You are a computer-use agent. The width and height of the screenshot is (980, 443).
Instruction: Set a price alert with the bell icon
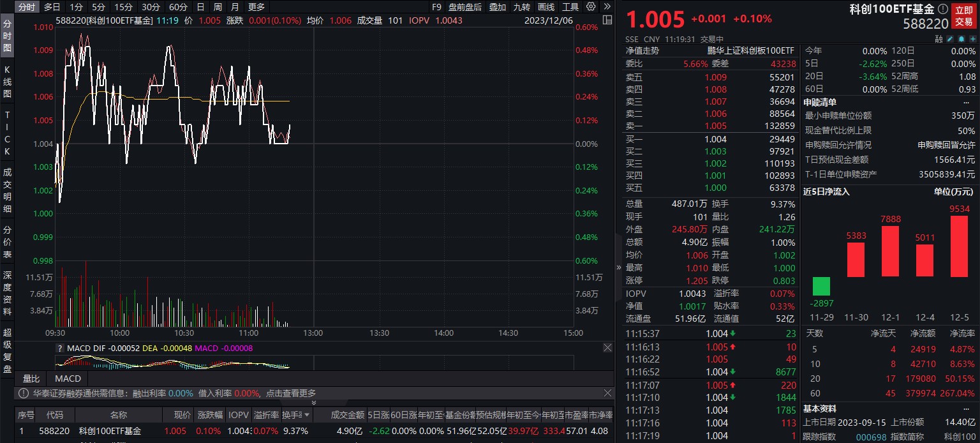[961, 38]
